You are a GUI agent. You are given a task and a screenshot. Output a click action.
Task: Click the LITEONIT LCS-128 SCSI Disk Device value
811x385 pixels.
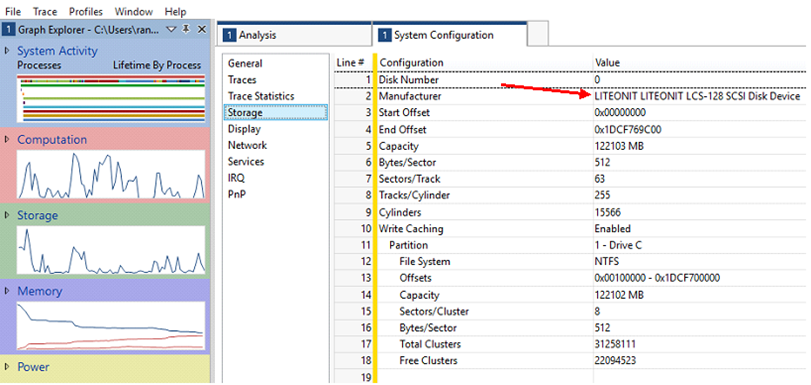697,96
